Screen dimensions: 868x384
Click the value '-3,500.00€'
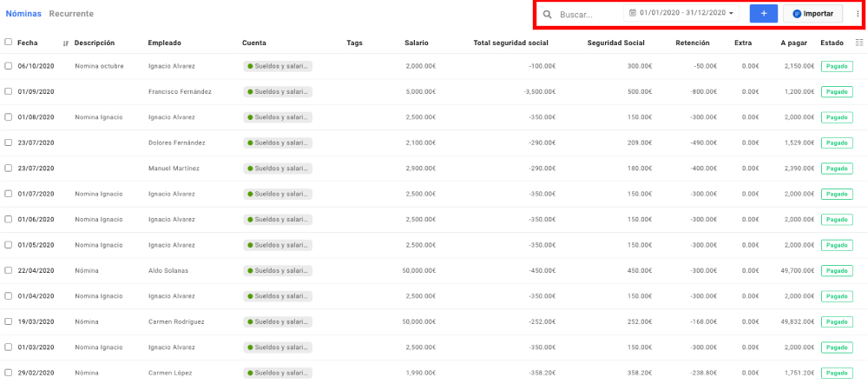point(539,91)
